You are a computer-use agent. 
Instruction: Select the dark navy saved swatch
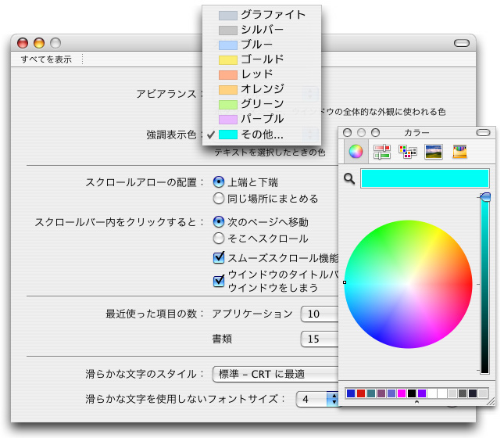[473, 393]
